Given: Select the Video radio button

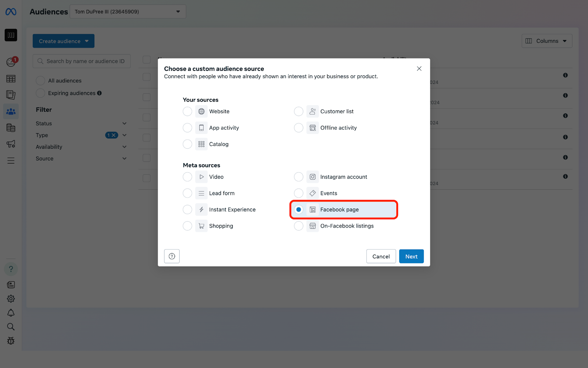Looking at the screenshot, I should 187,177.
